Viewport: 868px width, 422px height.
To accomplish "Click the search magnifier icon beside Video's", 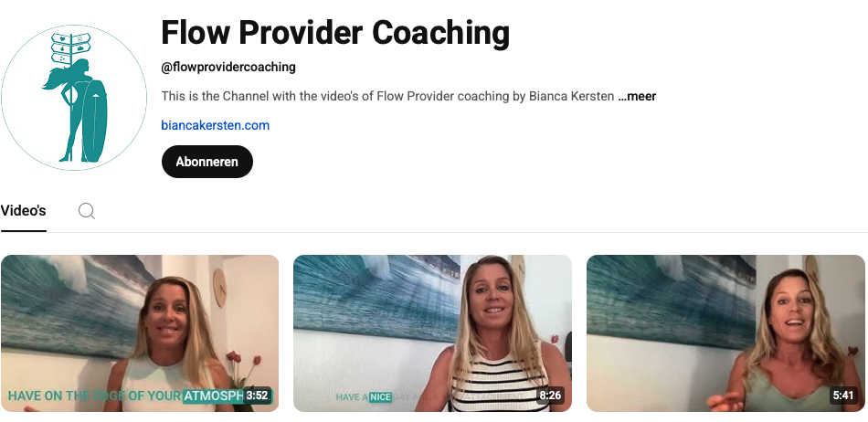I will pyautogui.click(x=87, y=211).
